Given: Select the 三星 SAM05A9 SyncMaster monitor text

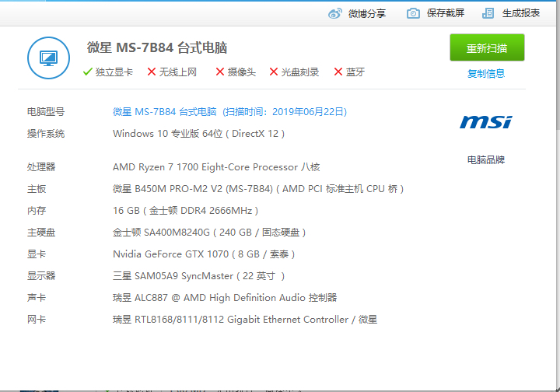Looking at the screenshot, I should tap(198, 276).
